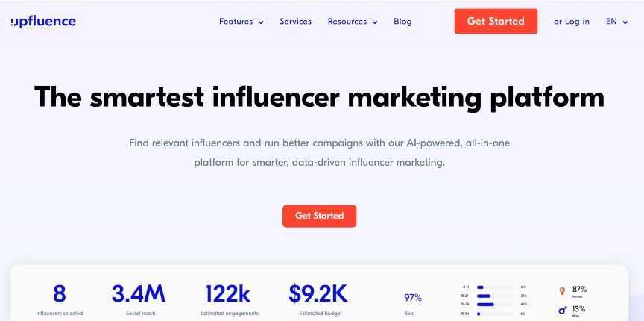The height and width of the screenshot is (321, 644).
Task: Click the $9.2K Estimated budget figure
Action: 318,294
